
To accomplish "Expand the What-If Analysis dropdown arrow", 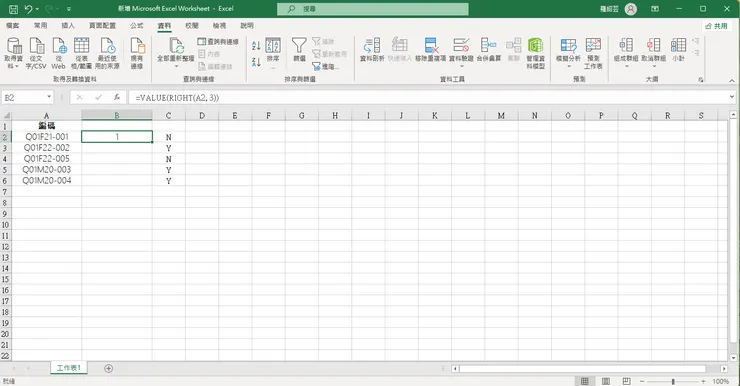I will (568, 66).
